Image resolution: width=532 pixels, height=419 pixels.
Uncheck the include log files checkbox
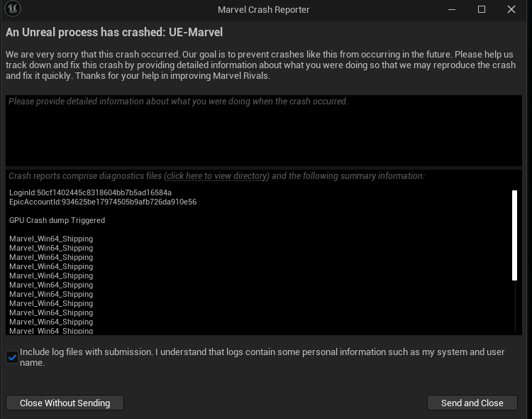coord(12,357)
